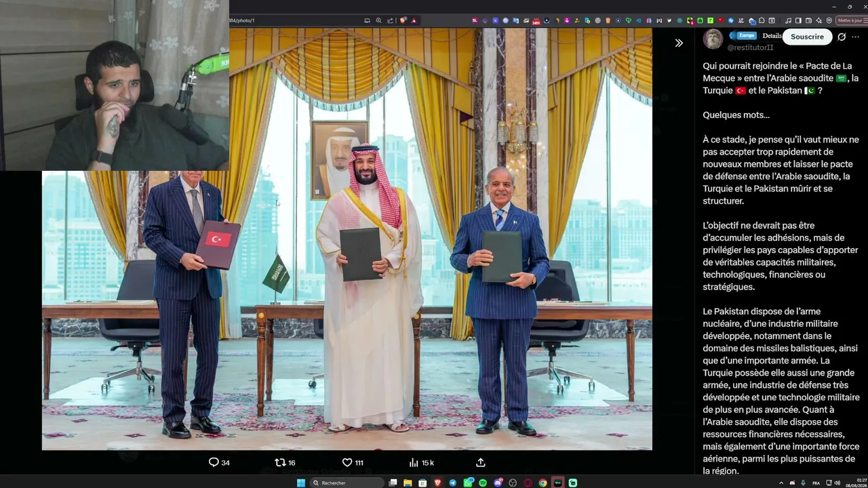Click the main photo of the three leaders
Screen dimensions: 868x488
[x=347, y=239]
